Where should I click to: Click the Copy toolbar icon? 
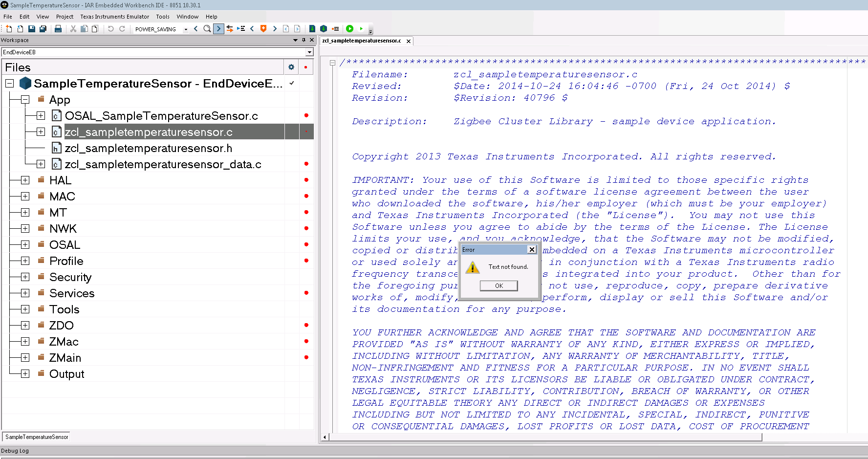(84, 29)
